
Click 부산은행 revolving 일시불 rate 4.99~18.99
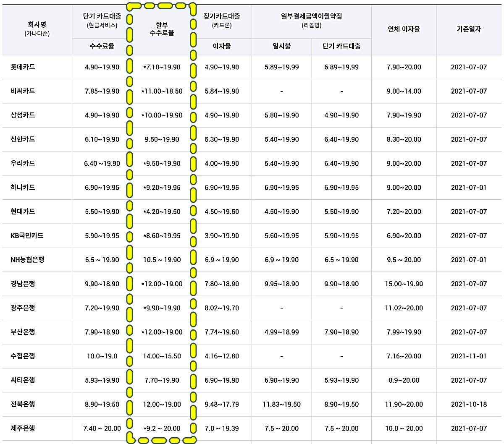281,332
